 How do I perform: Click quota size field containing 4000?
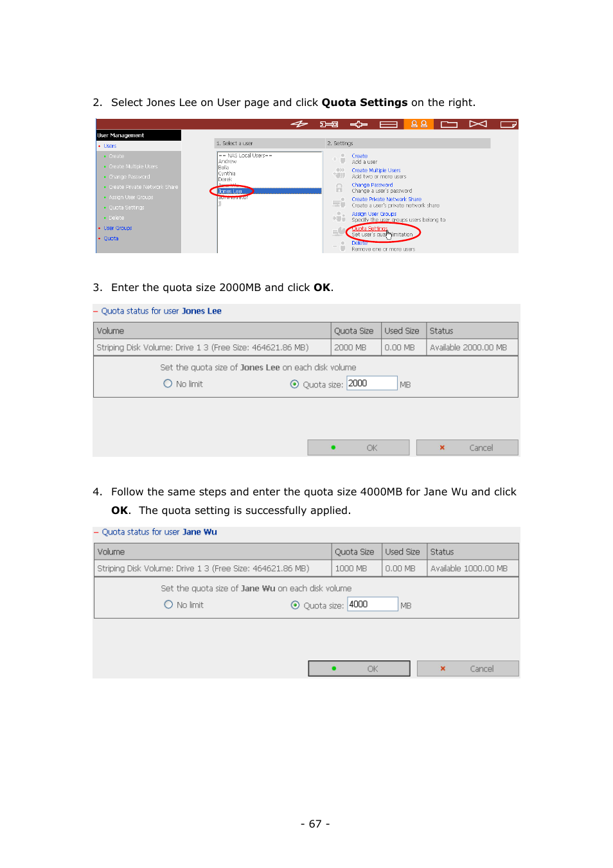[x=373, y=605]
